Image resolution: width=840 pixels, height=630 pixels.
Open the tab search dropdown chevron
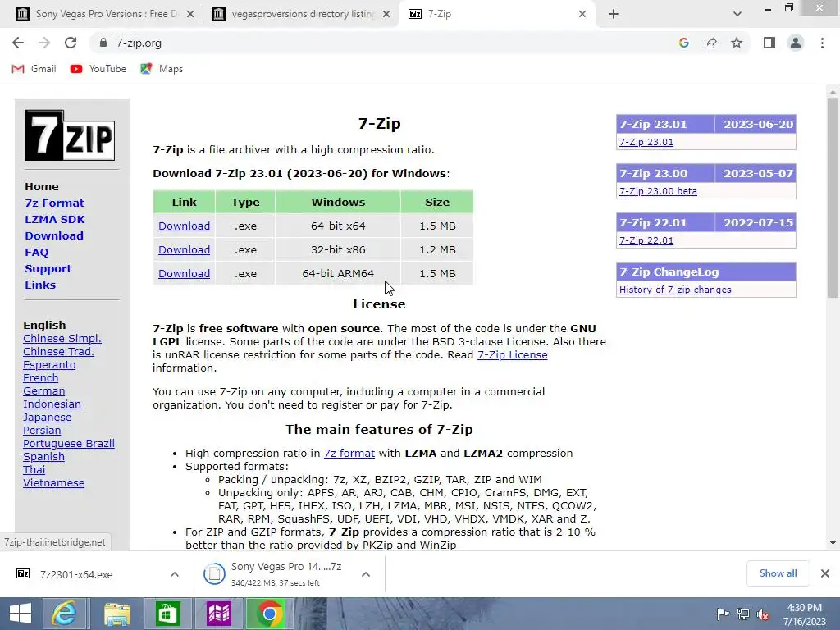coord(737,14)
